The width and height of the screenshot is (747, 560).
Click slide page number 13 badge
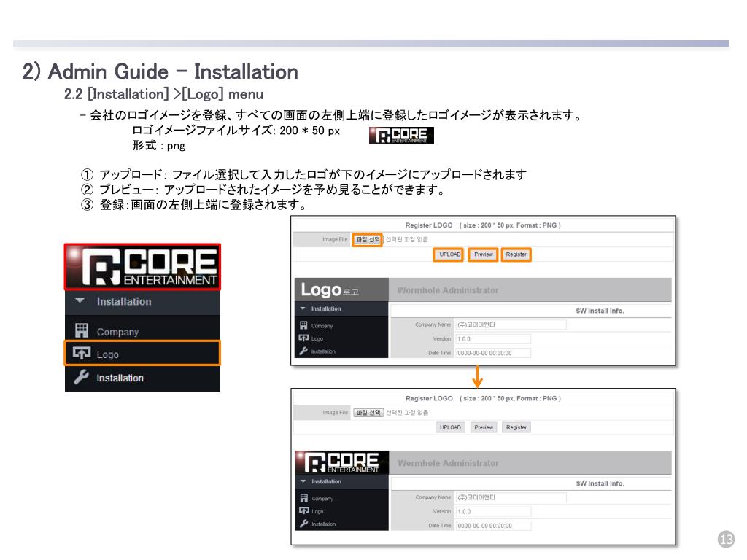click(726, 540)
